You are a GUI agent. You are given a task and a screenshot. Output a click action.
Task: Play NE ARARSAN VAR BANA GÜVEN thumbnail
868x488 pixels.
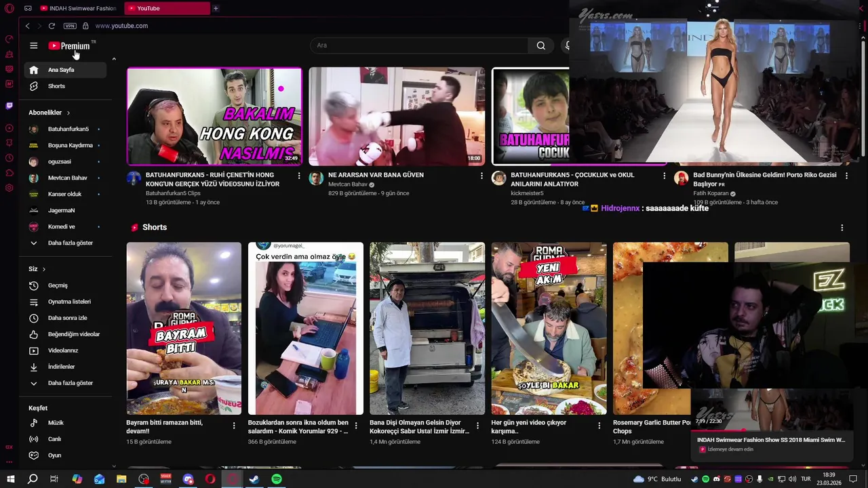397,117
